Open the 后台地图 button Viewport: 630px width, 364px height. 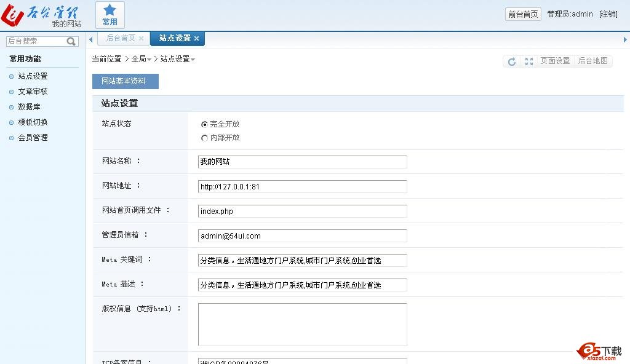pos(592,61)
